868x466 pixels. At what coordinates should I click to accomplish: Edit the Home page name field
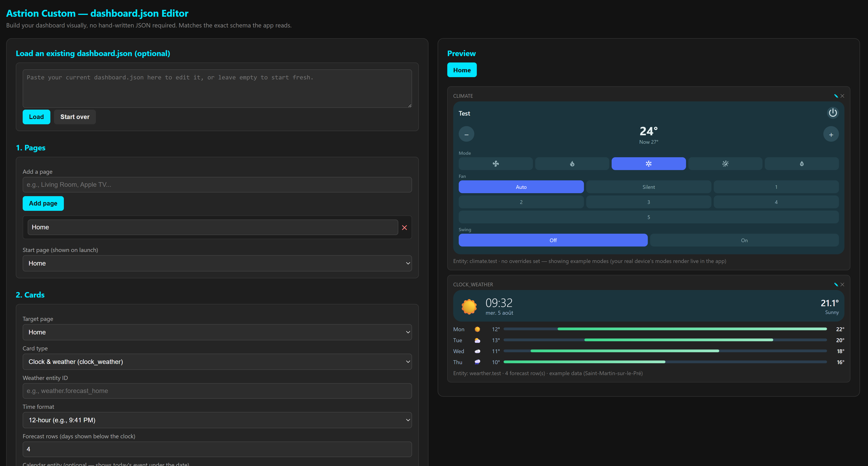pyautogui.click(x=213, y=228)
